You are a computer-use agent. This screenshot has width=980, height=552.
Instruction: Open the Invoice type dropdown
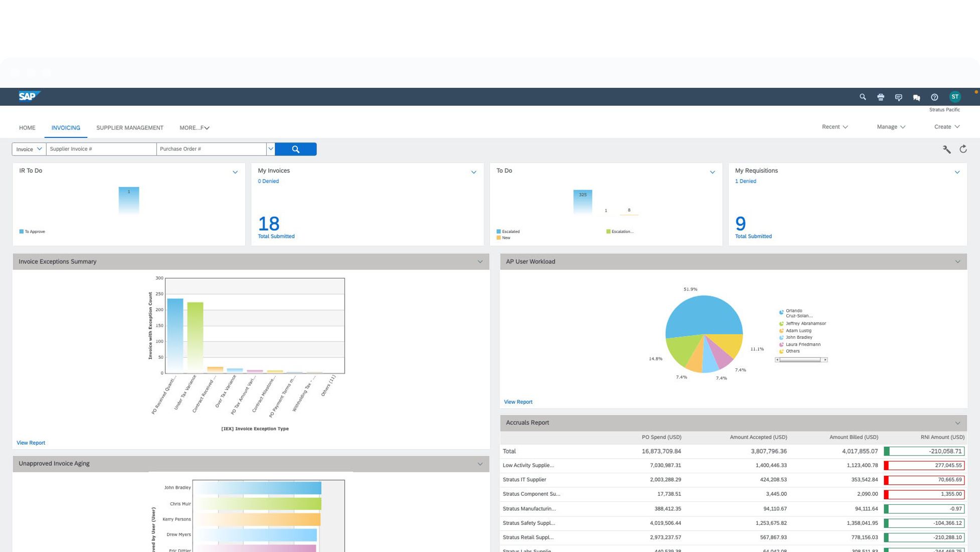29,149
